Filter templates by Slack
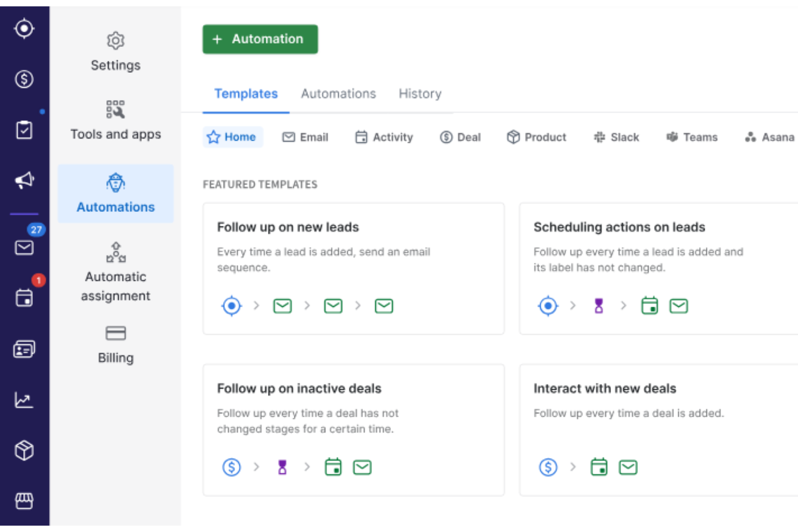Screen dimensions: 798x532 pyautogui.click(x=616, y=137)
